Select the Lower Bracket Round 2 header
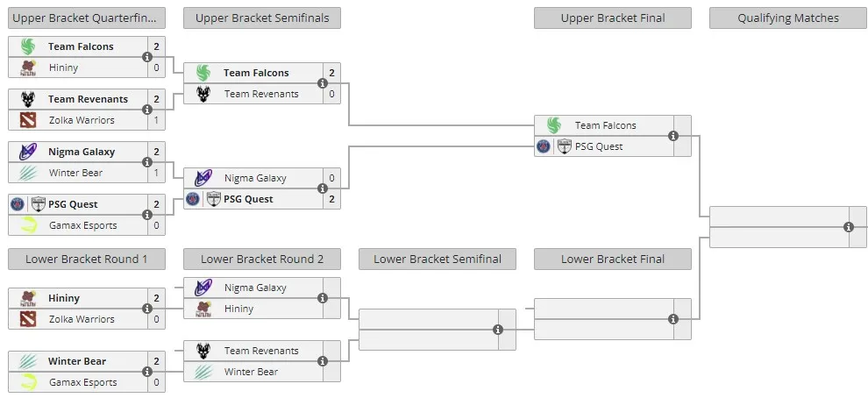 (262, 259)
